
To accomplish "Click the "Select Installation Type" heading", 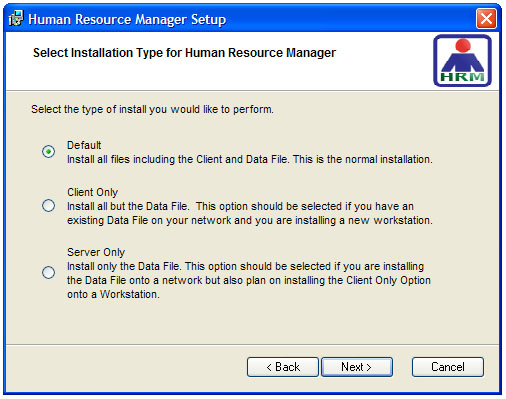I will [184, 53].
